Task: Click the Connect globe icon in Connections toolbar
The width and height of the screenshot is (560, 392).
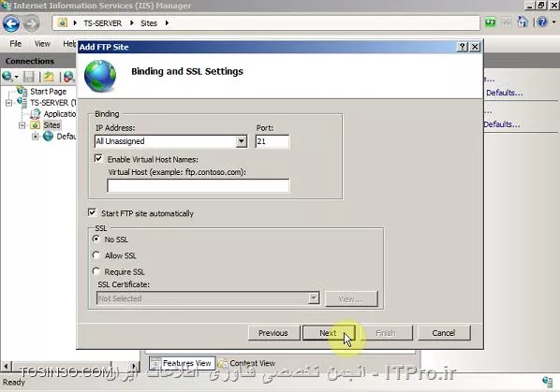Action: (x=7, y=77)
